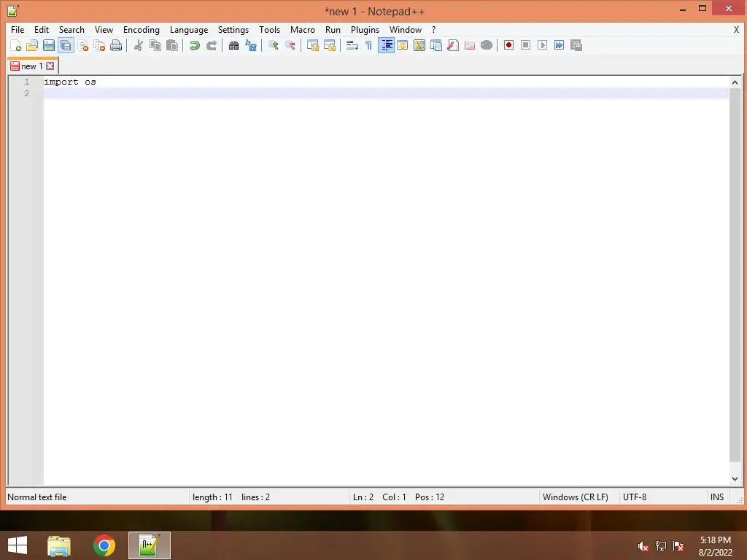Show the Document Map panel
Viewport: 747px width, 560px height.
click(419, 45)
